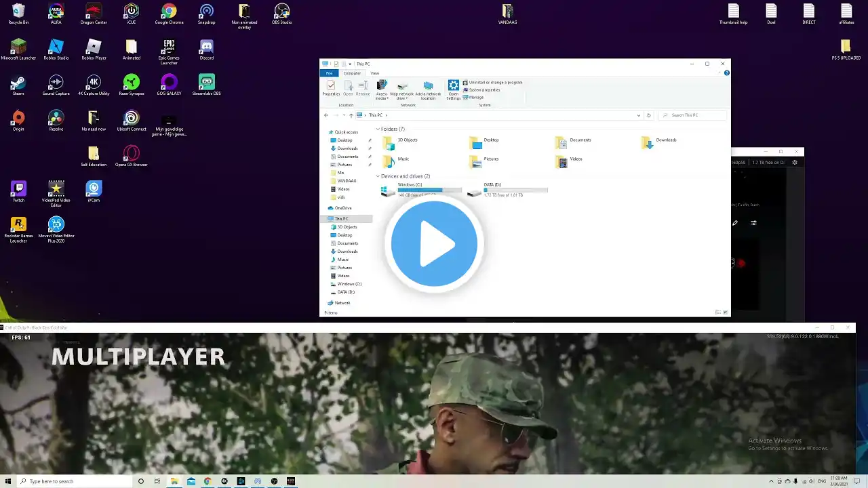Minimize the Explorer ribbon with the chevron

(718, 73)
